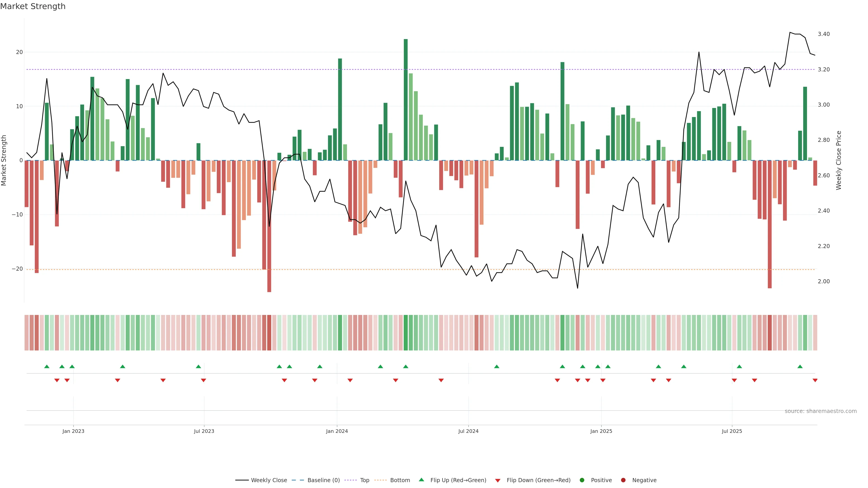Toggle Flip Down (Green→Red) series label
868x488 pixels.
(x=538, y=480)
